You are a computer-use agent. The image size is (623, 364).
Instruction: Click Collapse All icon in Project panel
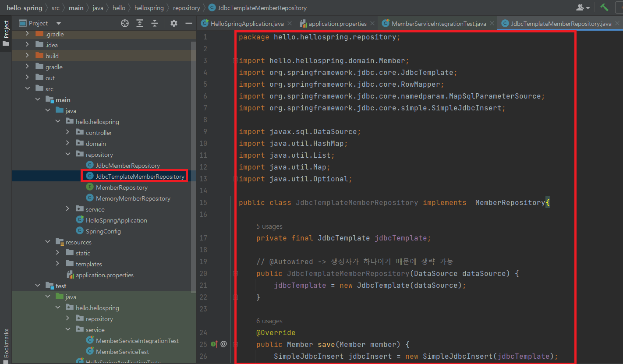(155, 23)
